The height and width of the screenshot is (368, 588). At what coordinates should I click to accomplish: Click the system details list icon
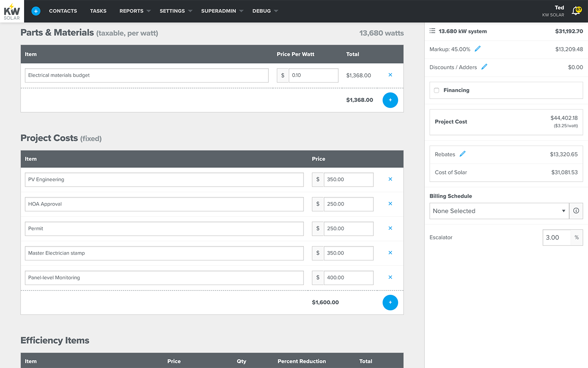click(432, 31)
